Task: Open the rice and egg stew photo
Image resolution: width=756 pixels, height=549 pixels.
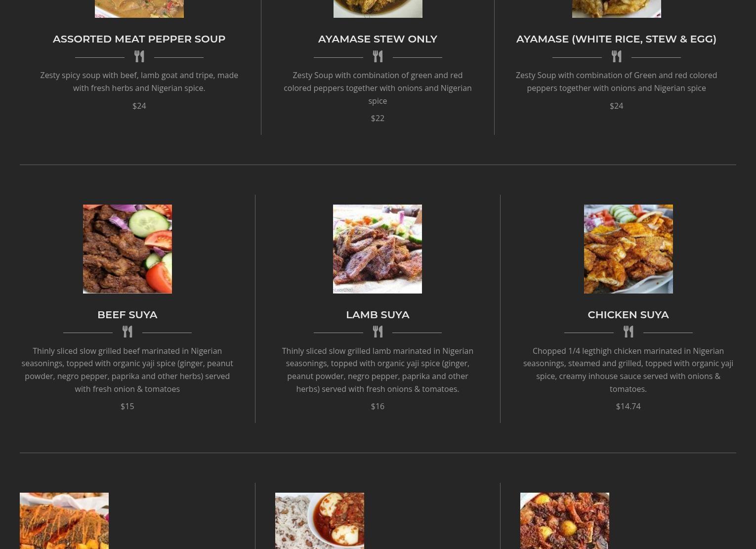Action: click(320, 521)
